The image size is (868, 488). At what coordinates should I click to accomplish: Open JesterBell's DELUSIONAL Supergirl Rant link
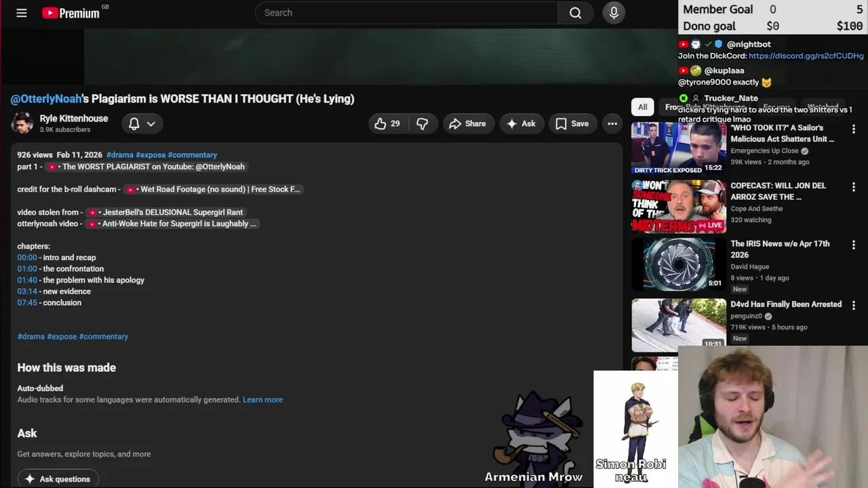click(165, 212)
